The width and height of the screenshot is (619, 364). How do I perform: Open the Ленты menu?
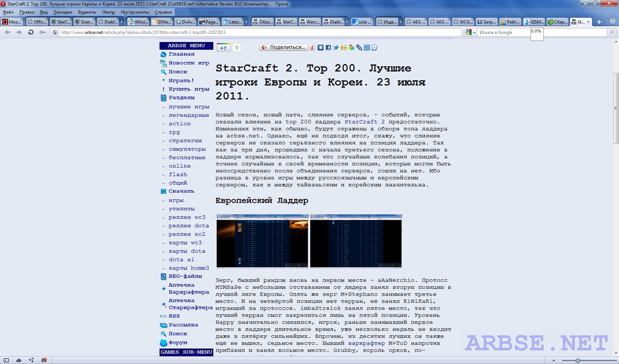tap(108, 12)
